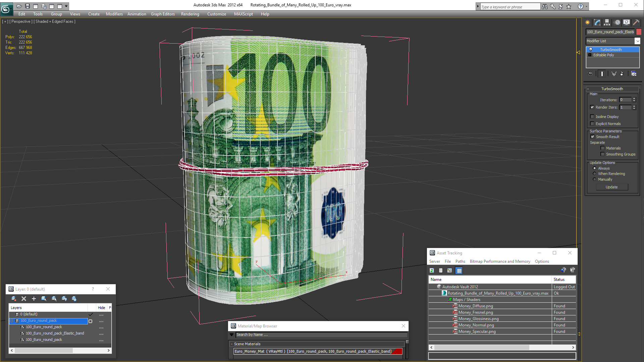Collapse 100_Euro_round_pack layer tree
This screenshot has width=644, height=362.
click(11, 321)
